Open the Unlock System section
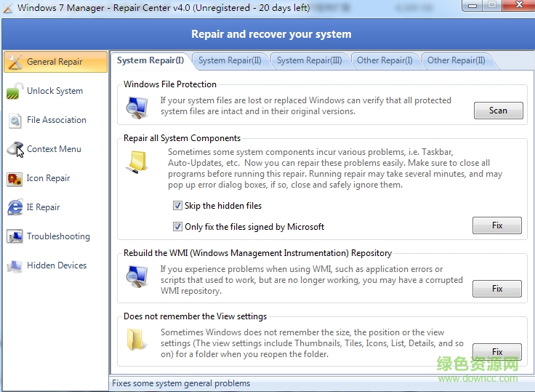The height and width of the screenshot is (392, 535). pos(56,91)
